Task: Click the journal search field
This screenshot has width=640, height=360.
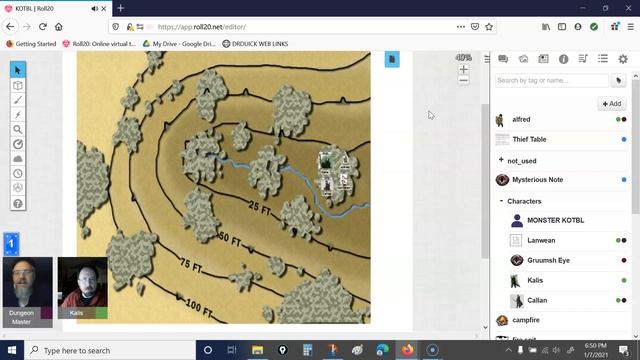Action: [551, 80]
